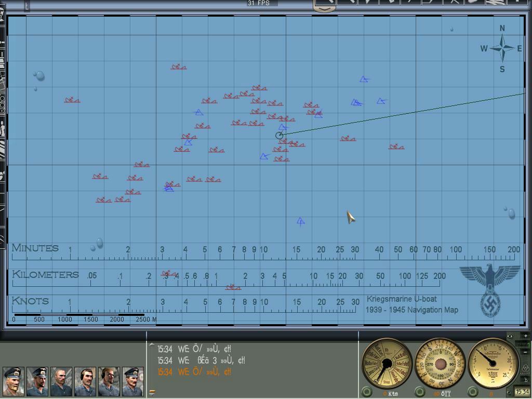Set depth gauge to the 25 mark
The width and height of the screenshot is (532, 399).
[x=505, y=375]
